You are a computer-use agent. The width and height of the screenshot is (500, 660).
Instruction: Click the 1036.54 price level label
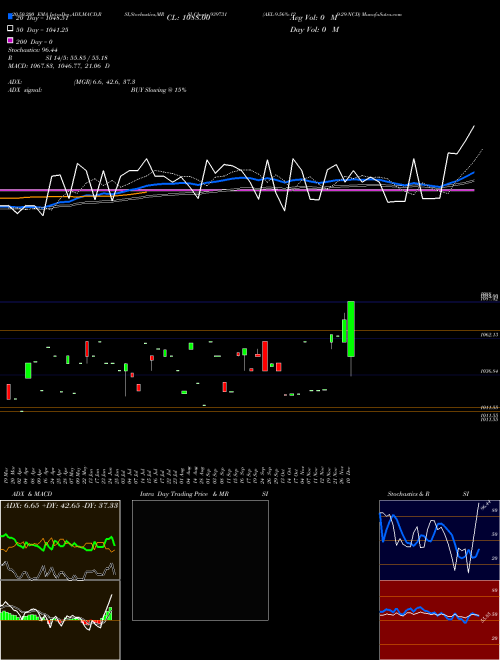(x=489, y=371)
